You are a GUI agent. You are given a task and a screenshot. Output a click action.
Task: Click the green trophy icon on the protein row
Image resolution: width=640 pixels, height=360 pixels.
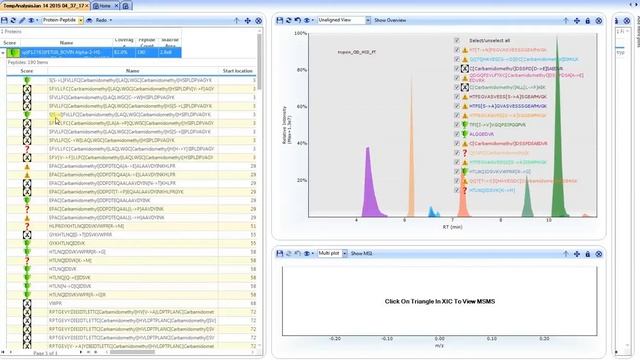pyautogui.click(x=14, y=52)
